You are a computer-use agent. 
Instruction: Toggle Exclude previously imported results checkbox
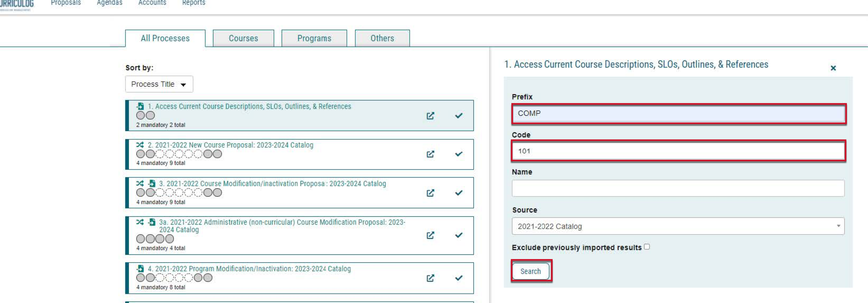[647, 247]
